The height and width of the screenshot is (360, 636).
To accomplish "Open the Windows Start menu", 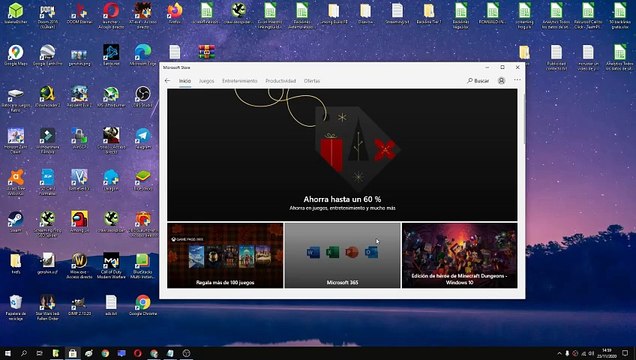I will point(7,353).
